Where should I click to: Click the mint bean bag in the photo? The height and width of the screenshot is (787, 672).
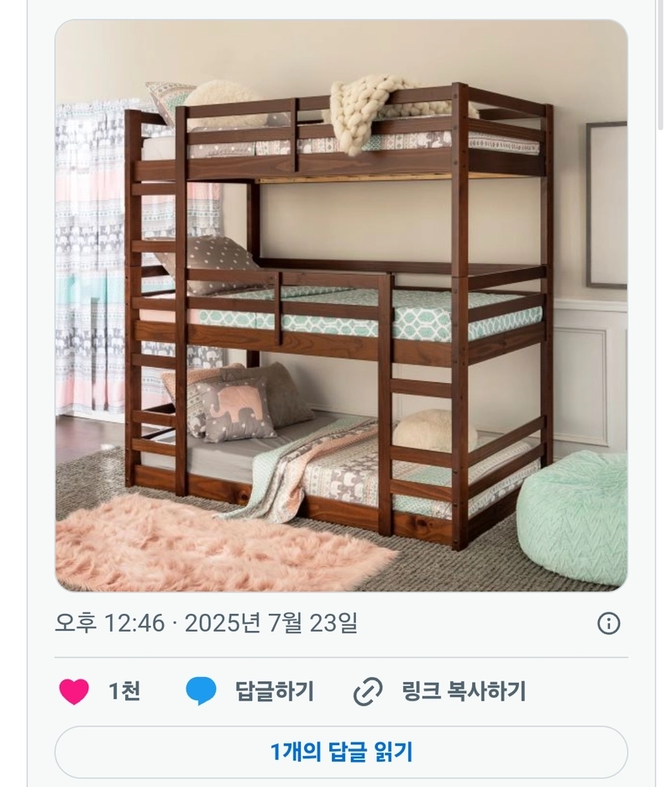[572, 518]
